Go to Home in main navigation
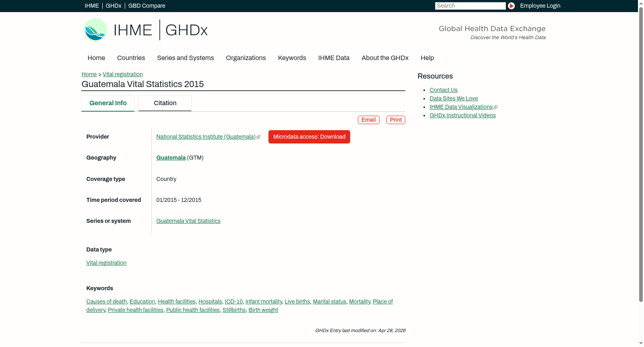Image resolution: width=644 pixels, height=347 pixels. (96, 58)
